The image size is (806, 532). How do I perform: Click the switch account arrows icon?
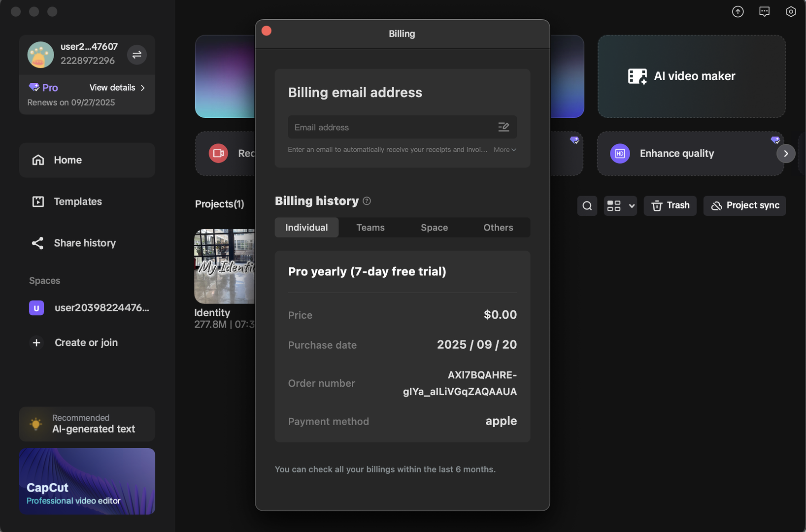137,55
